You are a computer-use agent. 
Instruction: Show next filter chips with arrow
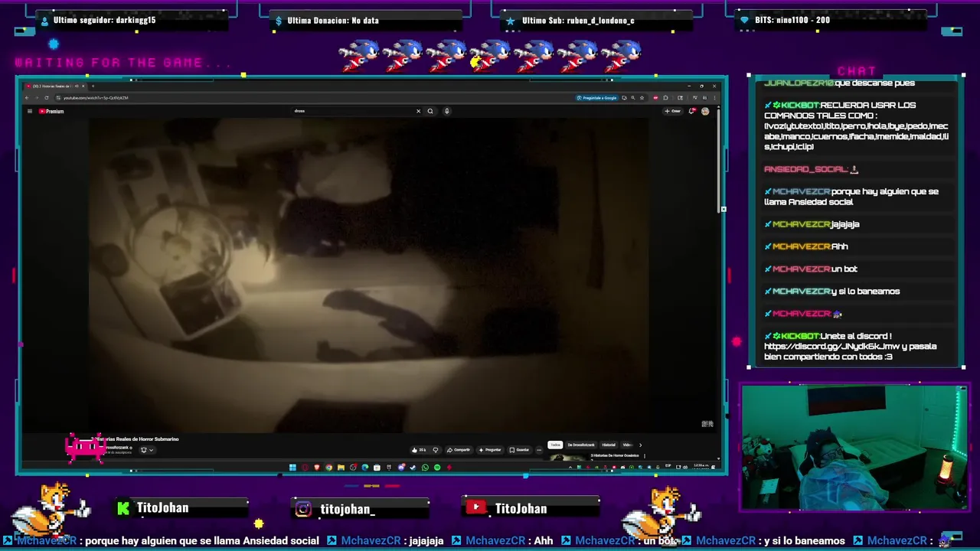[640, 445]
